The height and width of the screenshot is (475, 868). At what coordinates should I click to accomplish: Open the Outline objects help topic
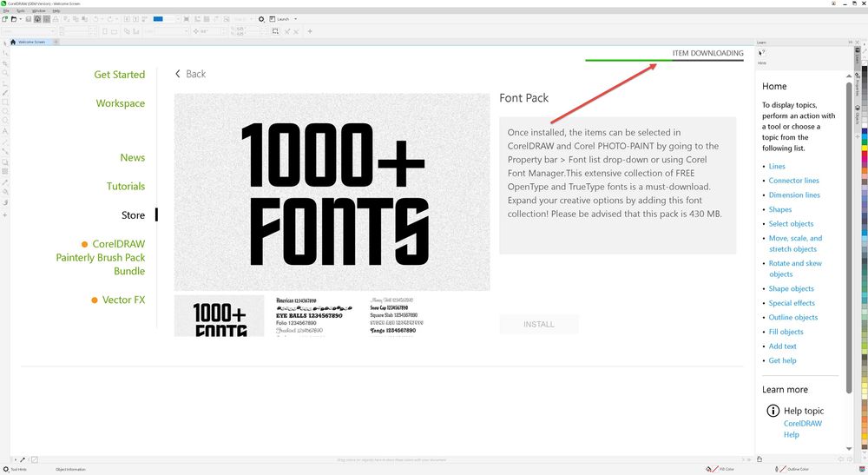(x=792, y=317)
